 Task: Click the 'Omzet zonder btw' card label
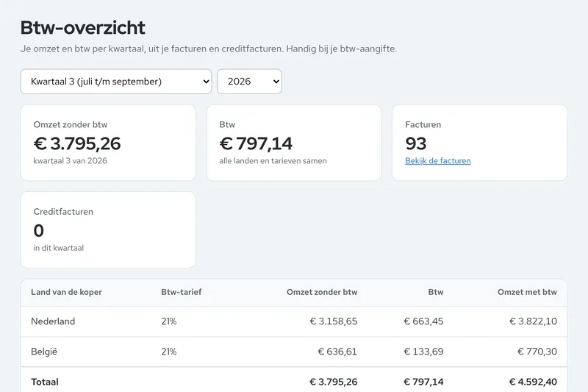click(71, 124)
